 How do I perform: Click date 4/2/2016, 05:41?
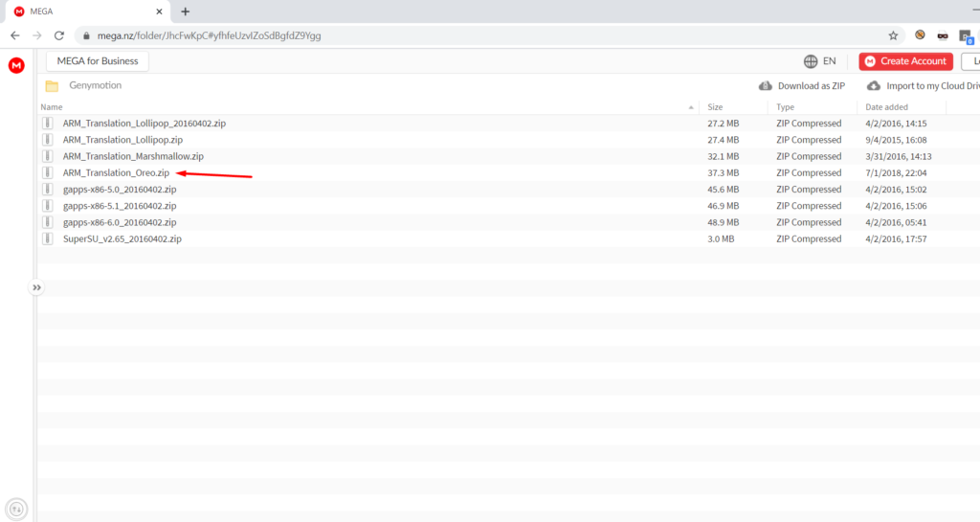tap(896, 222)
